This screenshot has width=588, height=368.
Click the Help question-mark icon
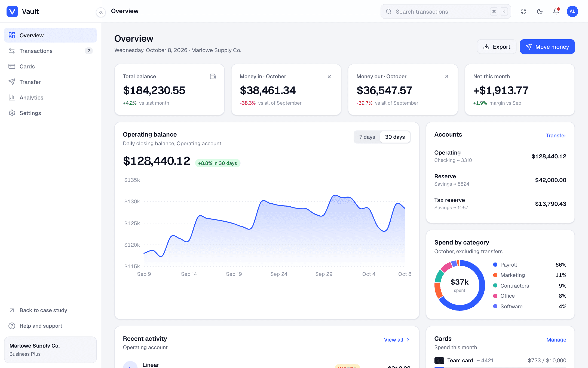(12, 326)
